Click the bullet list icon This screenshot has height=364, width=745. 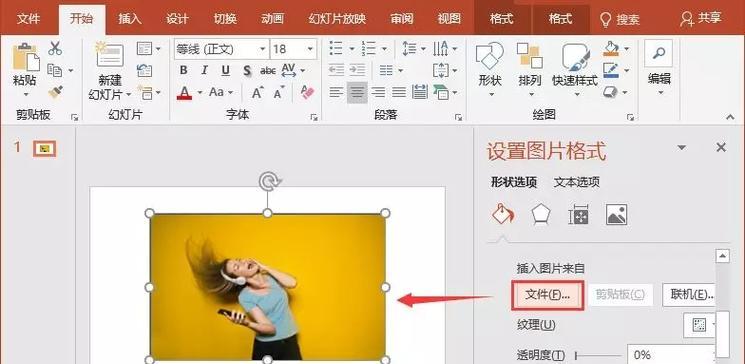(336, 48)
